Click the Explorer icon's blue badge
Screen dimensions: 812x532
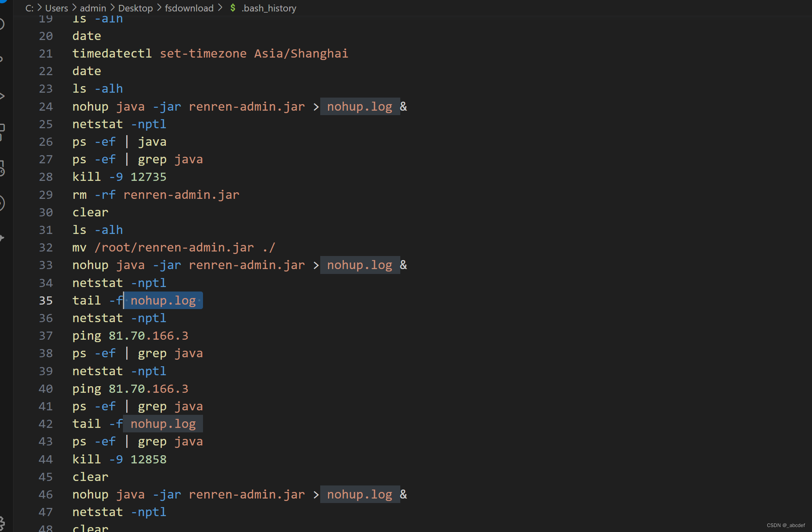point(3,1)
